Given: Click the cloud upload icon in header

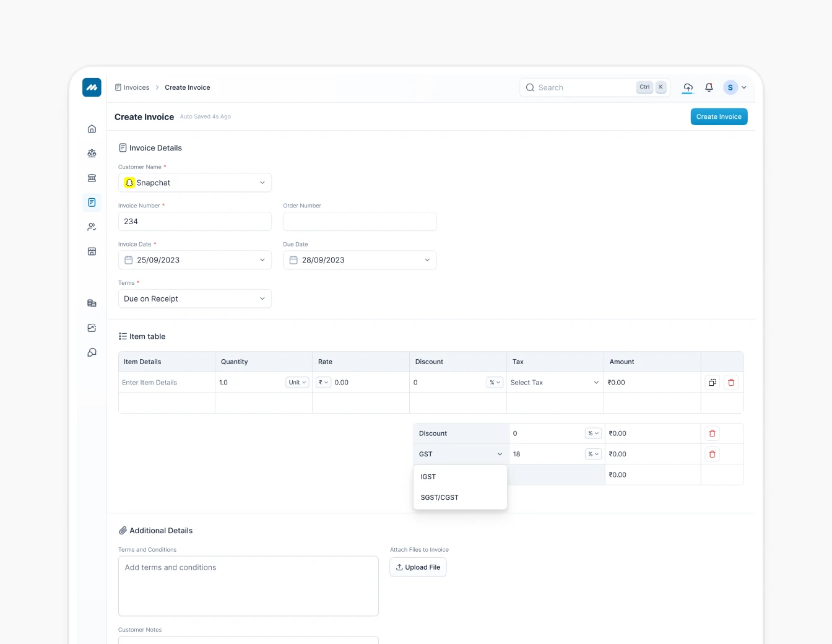Looking at the screenshot, I should pyautogui.click(x=688, y=87).
